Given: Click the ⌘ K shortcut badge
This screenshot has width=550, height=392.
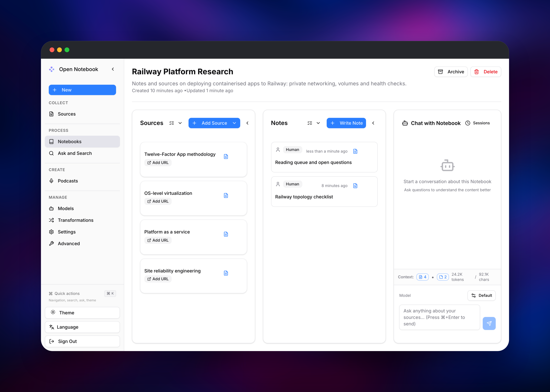Looking at the screenshot, I should (110, 293).
